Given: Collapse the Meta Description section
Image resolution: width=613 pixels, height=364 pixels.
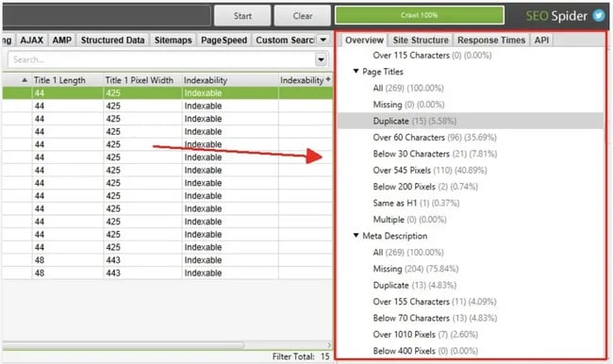Looking at the screenshot, I should 356,236.
